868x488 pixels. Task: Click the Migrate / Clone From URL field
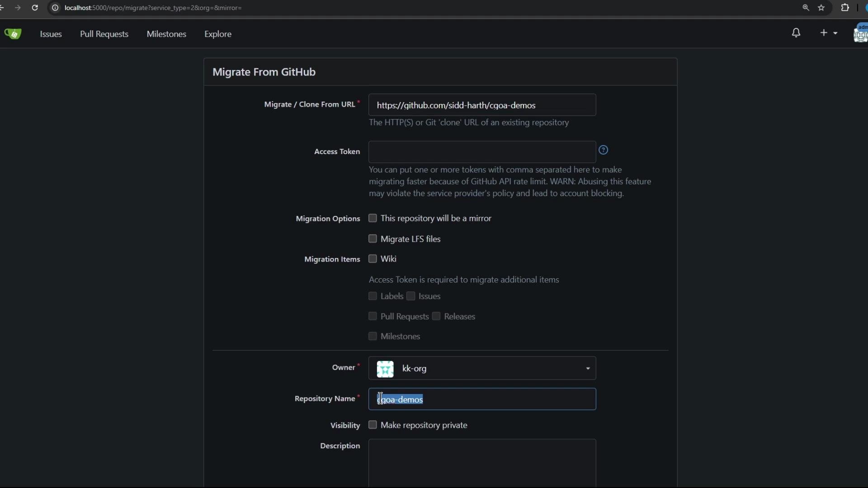click(x=482, y=105)
